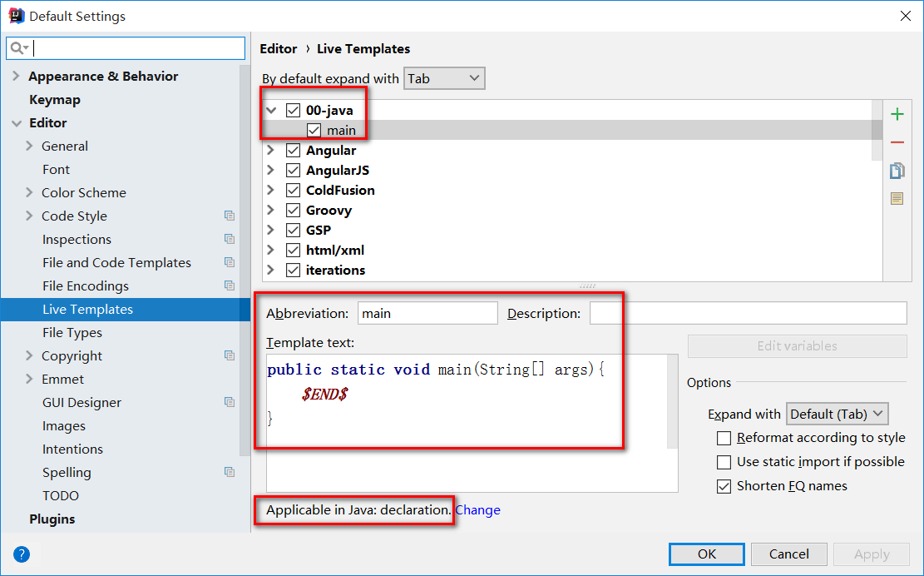Click the project-level icon beside GUI Designer

click(230, 402)
